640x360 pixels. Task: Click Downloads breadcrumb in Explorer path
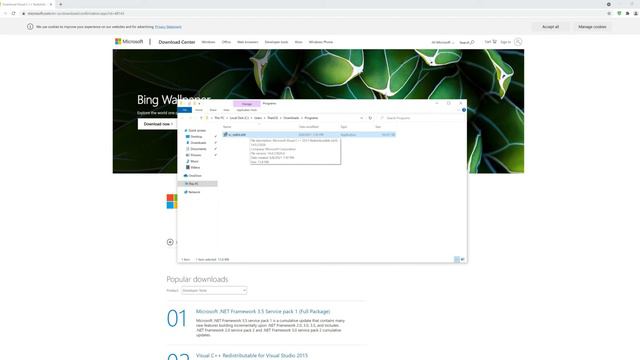[x=291, y=118]
